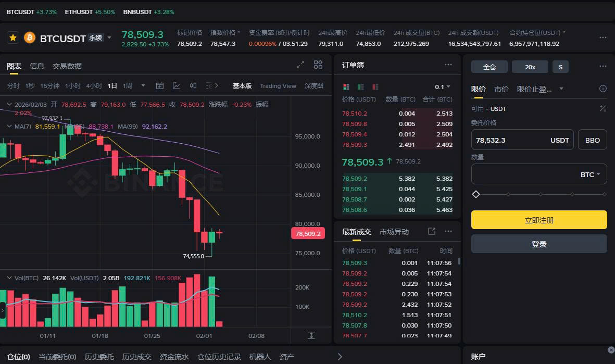This screenshot has height=364, width=615.
Task: Open the 资金流水 tab
Action: tap(174, 357)
